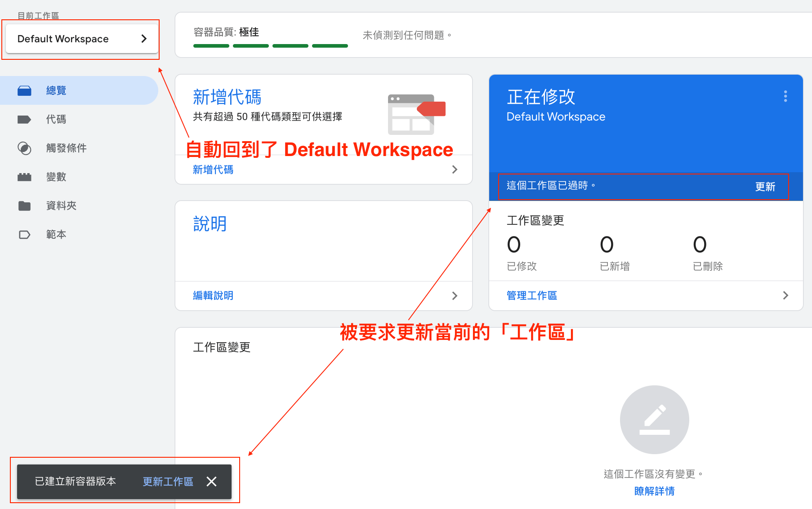Screen dimensions: 812x509
Task: Dismiss the 已建立新容器版本 notification
Action: click(x=211, y=482)
